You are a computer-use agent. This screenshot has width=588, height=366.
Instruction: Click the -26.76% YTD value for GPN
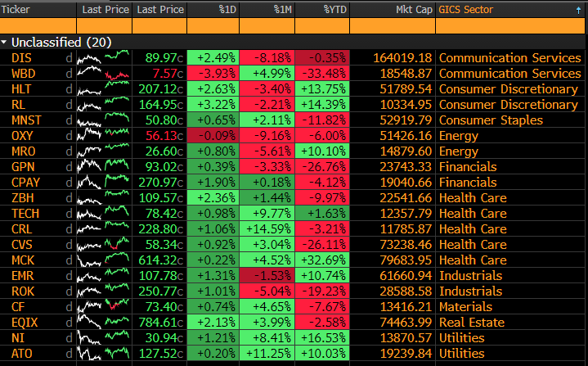pyautogui.click(x=322, y=167)
